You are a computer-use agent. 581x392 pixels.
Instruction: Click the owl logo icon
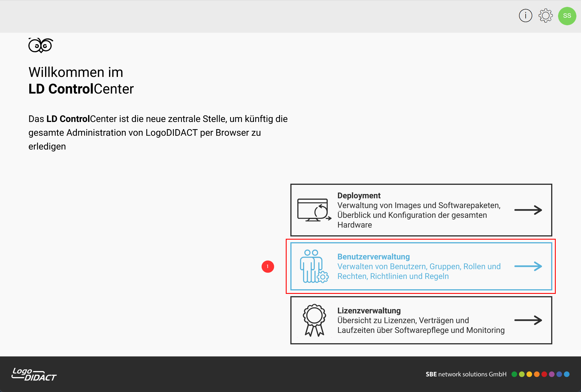(41, 45)
